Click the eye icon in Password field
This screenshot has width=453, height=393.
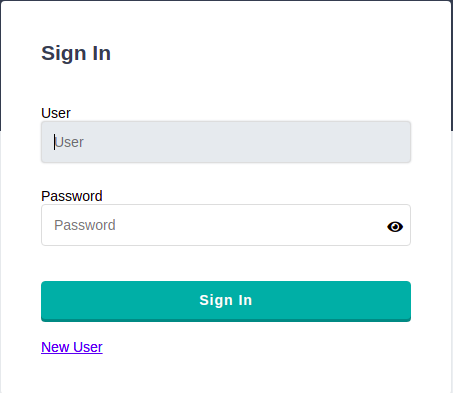click(395, 227)
